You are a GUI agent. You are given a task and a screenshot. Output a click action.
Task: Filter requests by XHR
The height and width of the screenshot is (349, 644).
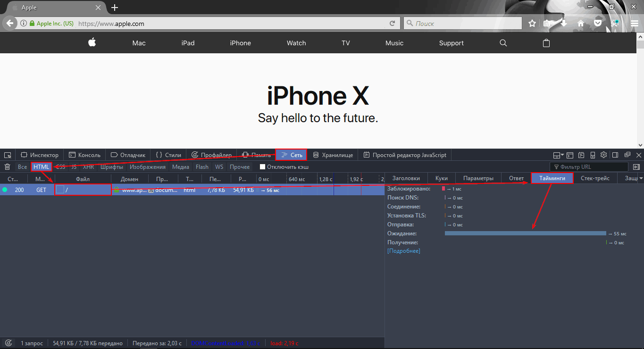pos(89,167)
